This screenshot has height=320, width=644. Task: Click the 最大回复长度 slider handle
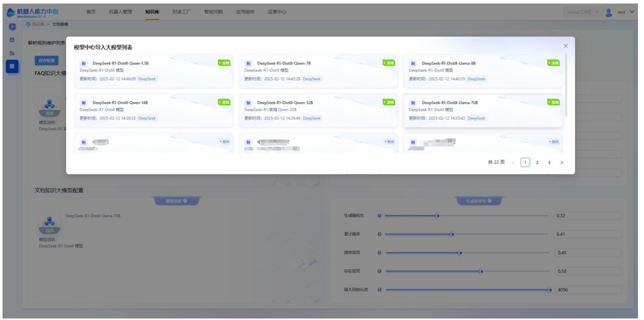tap(550, 290)
